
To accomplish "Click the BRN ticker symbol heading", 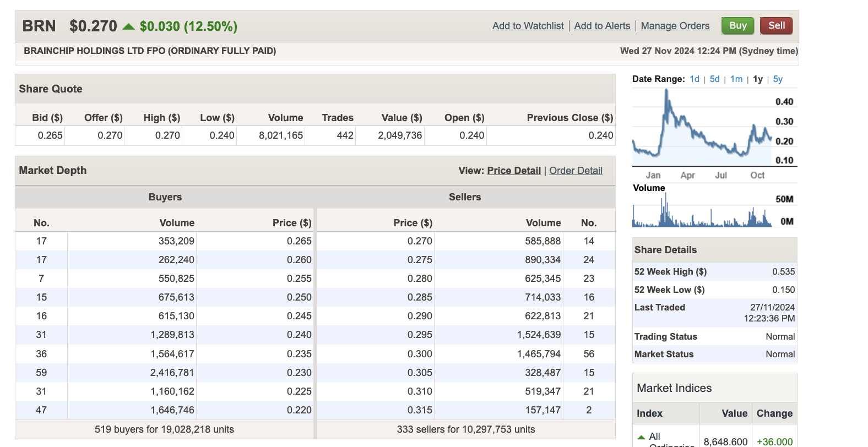I will (39, 26).
